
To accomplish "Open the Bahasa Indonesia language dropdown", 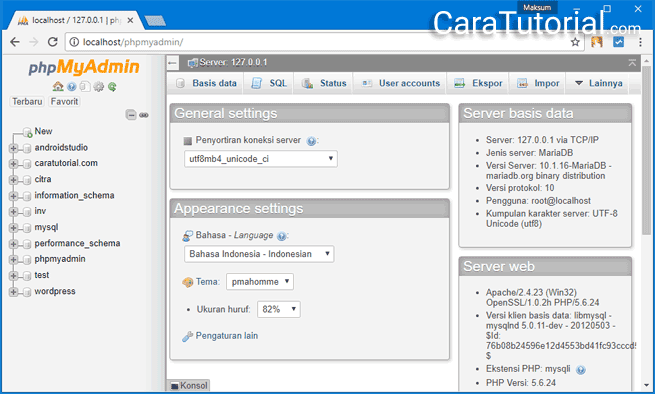I will click(x=259, y=254).
